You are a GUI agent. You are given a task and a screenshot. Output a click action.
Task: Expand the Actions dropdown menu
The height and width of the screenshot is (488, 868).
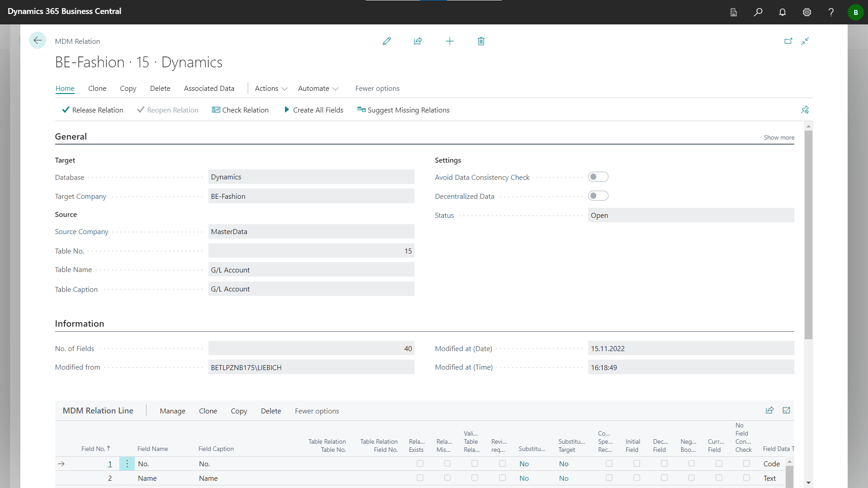coord(271,89)
